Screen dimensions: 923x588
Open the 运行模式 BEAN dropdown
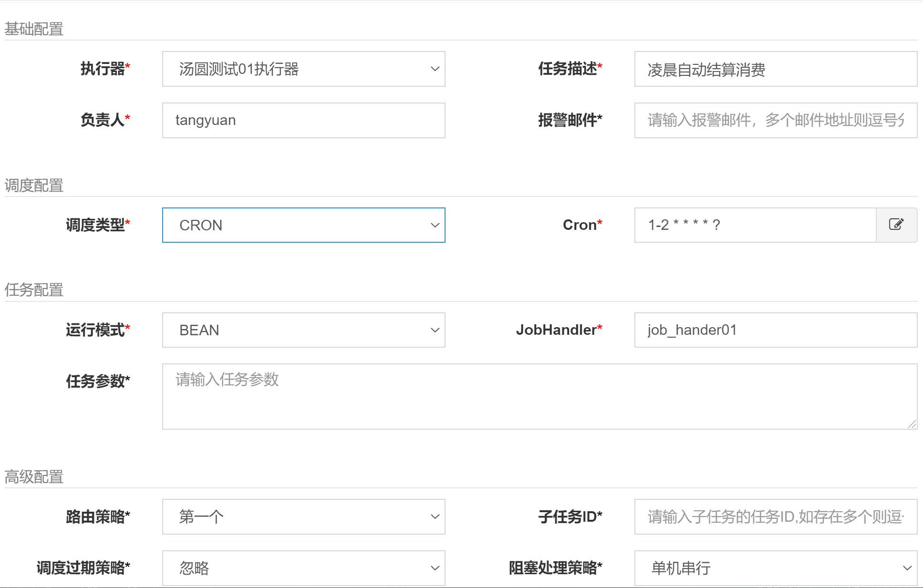(x=303, y=330)
